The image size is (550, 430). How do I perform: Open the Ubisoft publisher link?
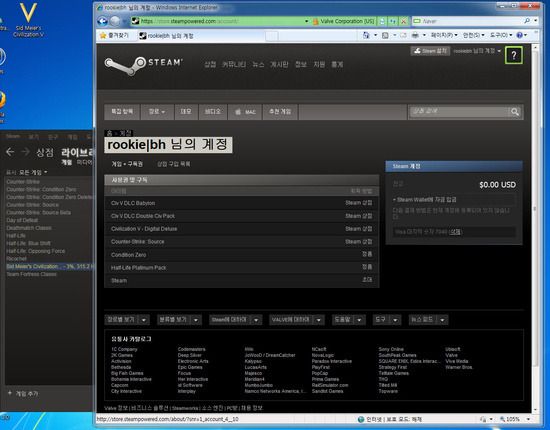tap(452, 349)
